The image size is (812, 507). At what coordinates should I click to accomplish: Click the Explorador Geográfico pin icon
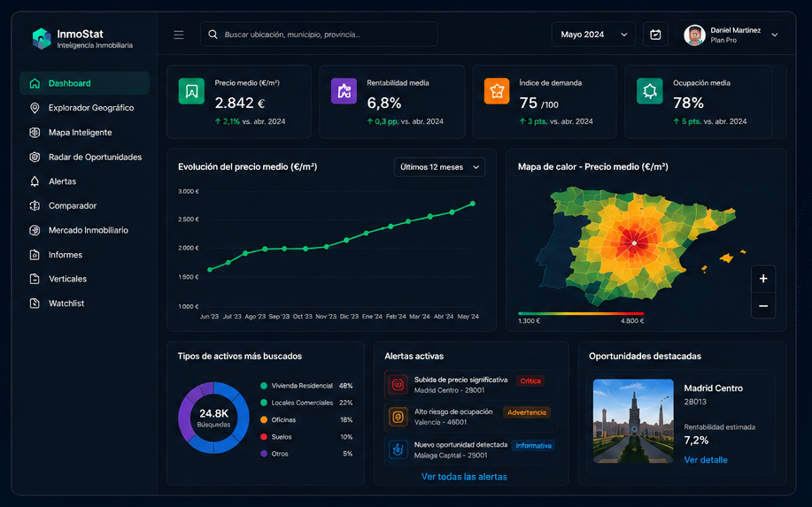pyautogui.click(x=35, y=108)
